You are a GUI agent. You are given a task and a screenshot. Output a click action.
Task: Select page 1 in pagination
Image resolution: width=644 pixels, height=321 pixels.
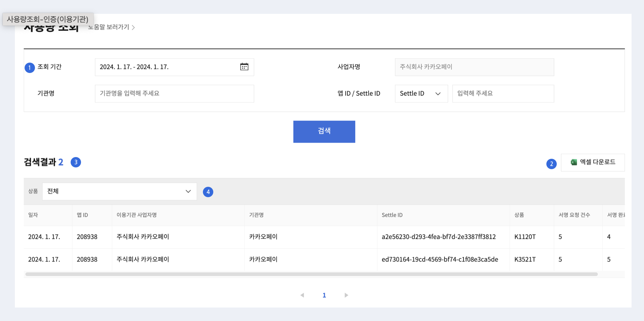click(324, 295)
